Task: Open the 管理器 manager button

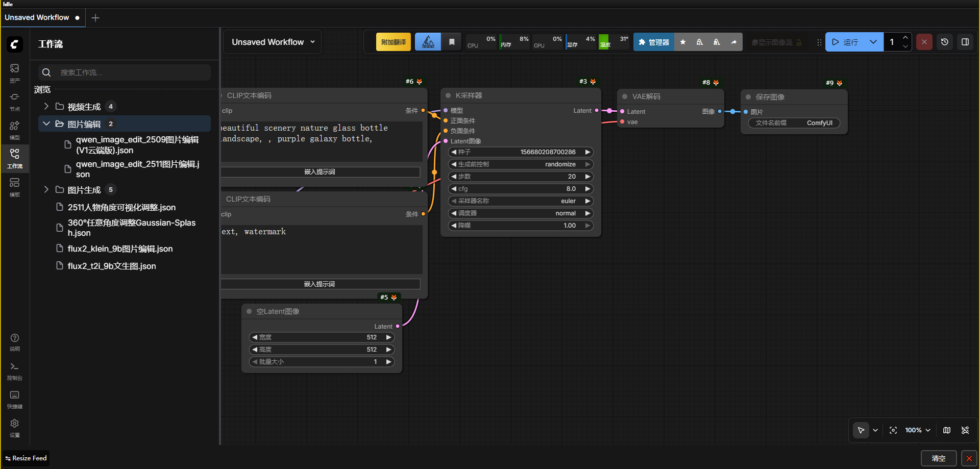Action: 654,42
